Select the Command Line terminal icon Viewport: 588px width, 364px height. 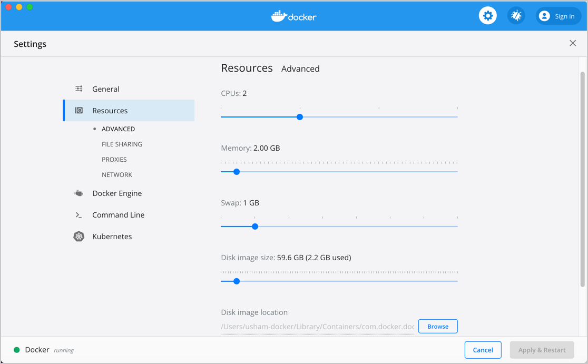point(79,215)
